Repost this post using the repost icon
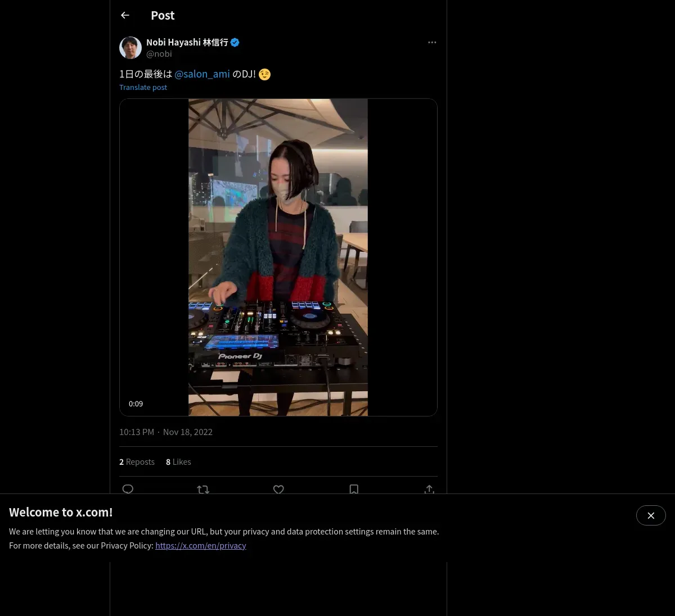Image resolution: width=675 pixels, height=616 pixels. 203,489
